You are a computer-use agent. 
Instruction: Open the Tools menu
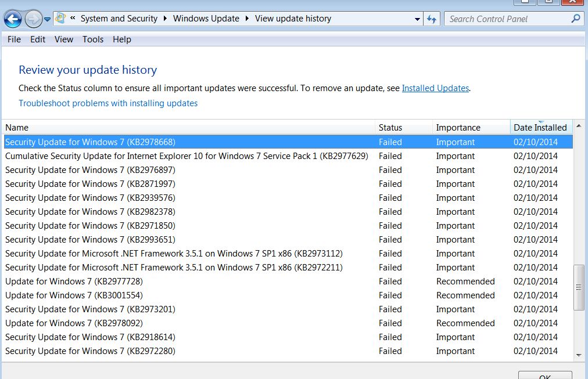[93, 39]
